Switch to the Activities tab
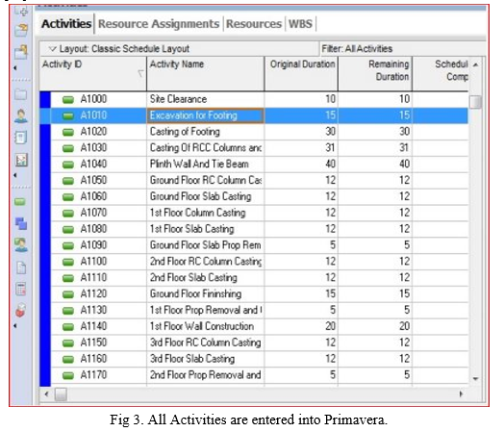Image resolution: width=504 pixels, height=432 pixels. click(x=66, y=24)
